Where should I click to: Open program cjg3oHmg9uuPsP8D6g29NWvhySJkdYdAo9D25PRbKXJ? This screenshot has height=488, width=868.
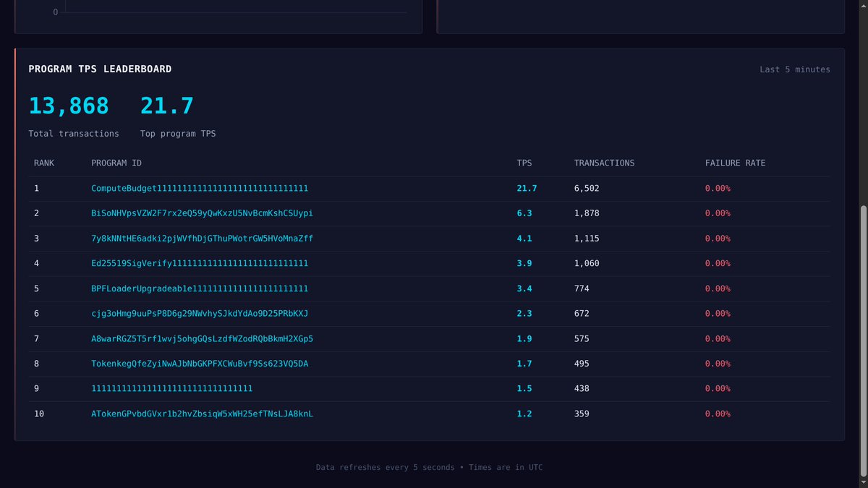point(200,313)
